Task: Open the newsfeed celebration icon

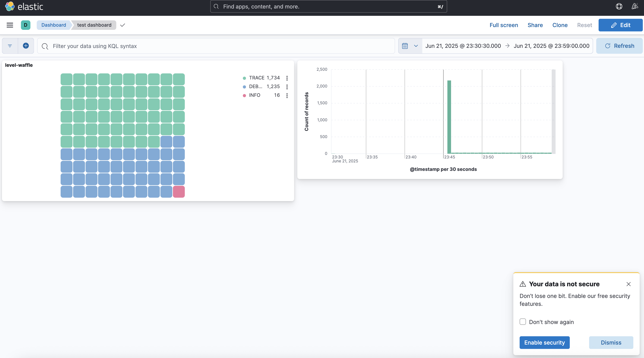Action: pyautogui.click(x=635, y=7)
